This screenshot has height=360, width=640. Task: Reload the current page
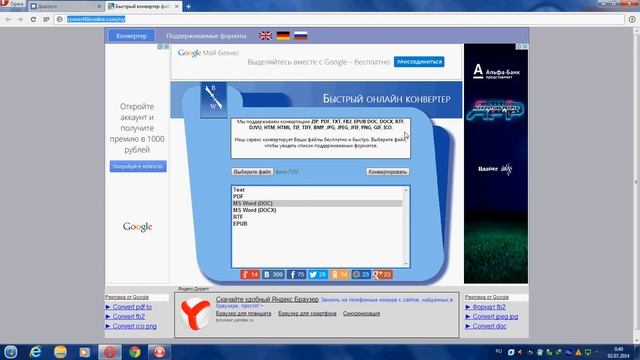tap(33, 19)
